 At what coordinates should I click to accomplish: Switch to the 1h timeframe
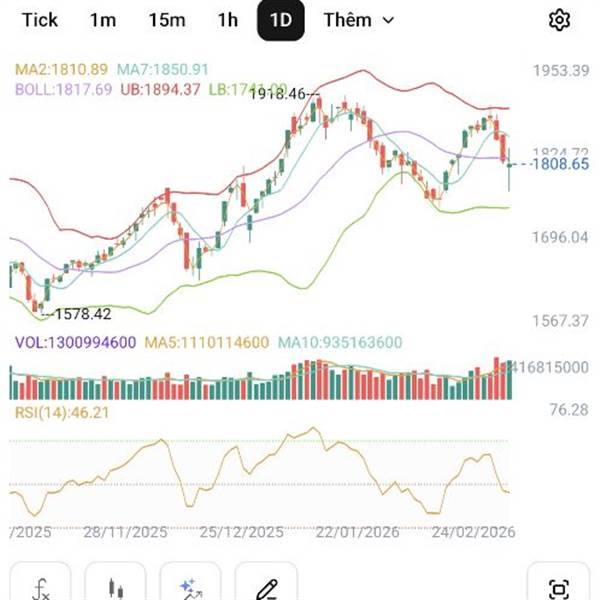click(227, 20)
